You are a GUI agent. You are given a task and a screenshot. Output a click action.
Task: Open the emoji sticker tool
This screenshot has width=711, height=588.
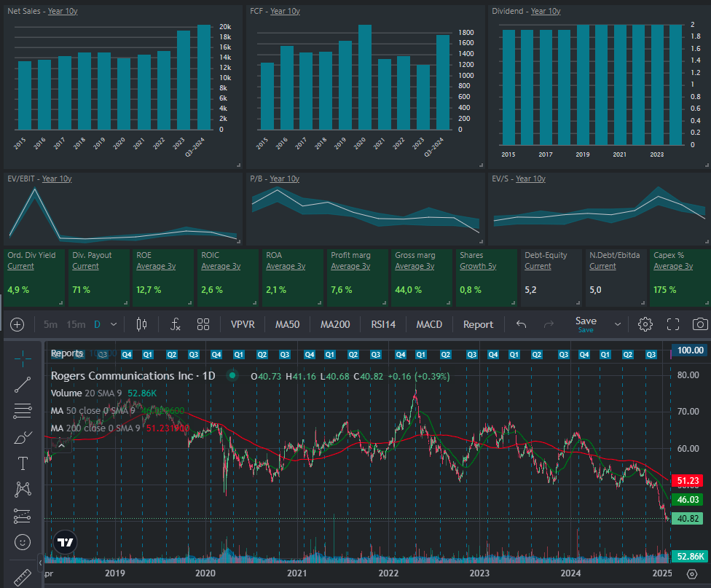click(x=23, y=542)
